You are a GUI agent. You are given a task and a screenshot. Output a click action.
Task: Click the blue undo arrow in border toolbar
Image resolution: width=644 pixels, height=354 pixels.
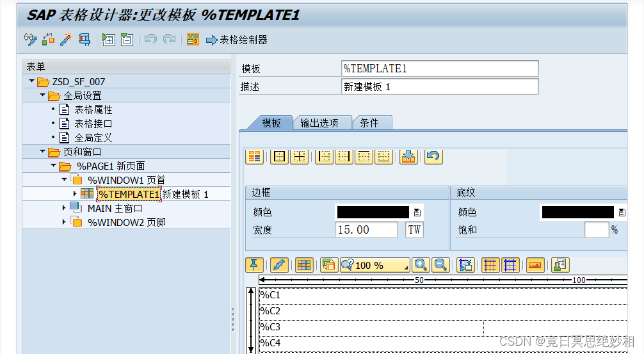pos(433,156)
